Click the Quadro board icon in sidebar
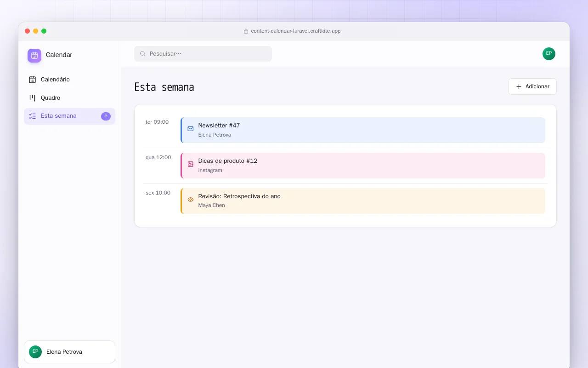This screenshot has width=588, height=368. click(32, 98)
